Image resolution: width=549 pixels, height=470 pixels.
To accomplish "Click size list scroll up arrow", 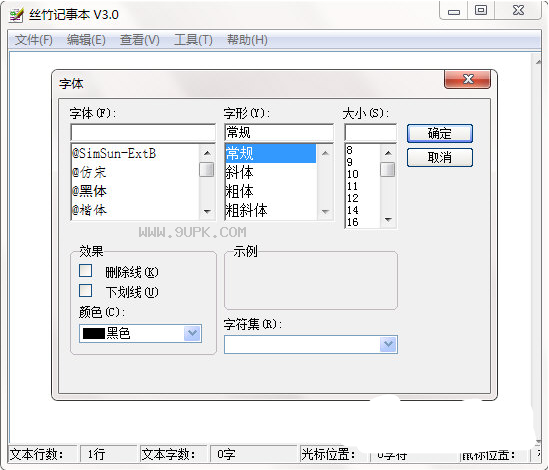I will [388, 153].
